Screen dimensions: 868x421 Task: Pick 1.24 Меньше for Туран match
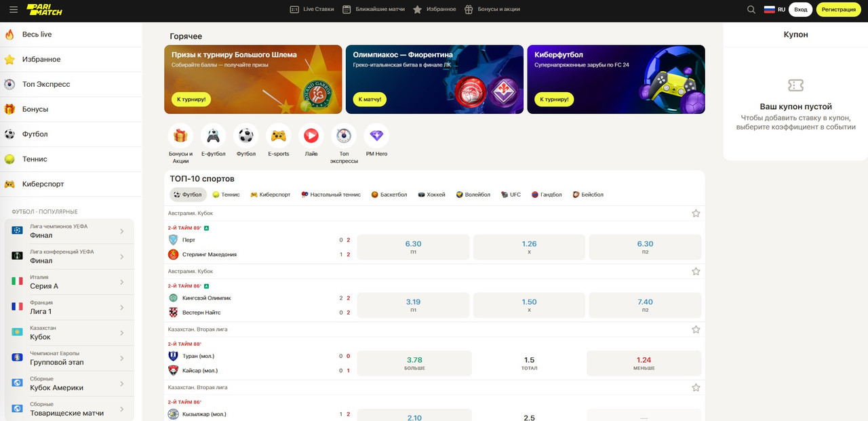[x=644, y=363]
